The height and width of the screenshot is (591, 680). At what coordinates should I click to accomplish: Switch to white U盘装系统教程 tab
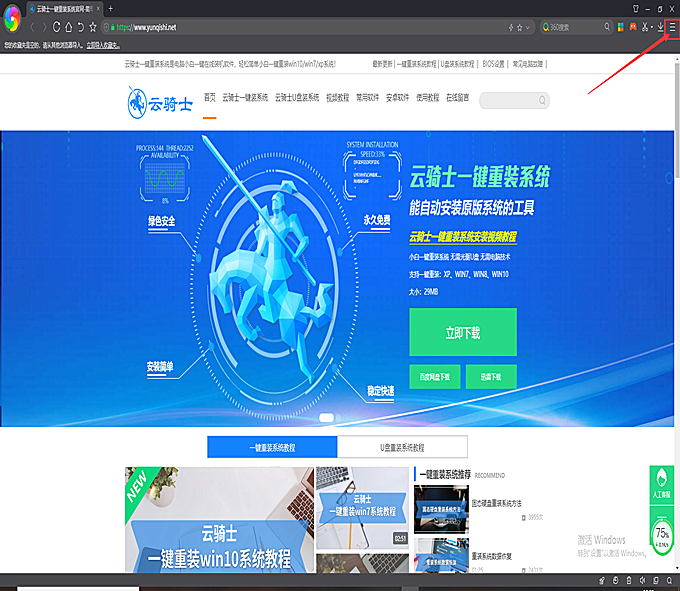[402, 447]
